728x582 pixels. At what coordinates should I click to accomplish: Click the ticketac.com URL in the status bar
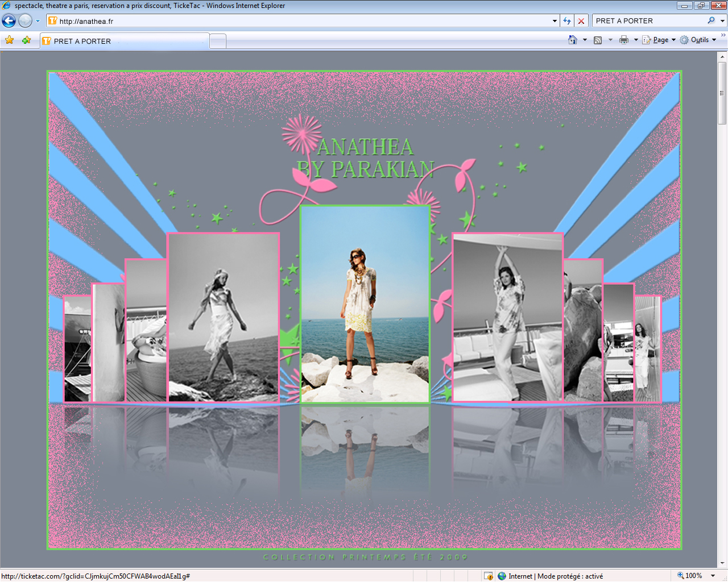pyautogui.click(x=96, y=576)
